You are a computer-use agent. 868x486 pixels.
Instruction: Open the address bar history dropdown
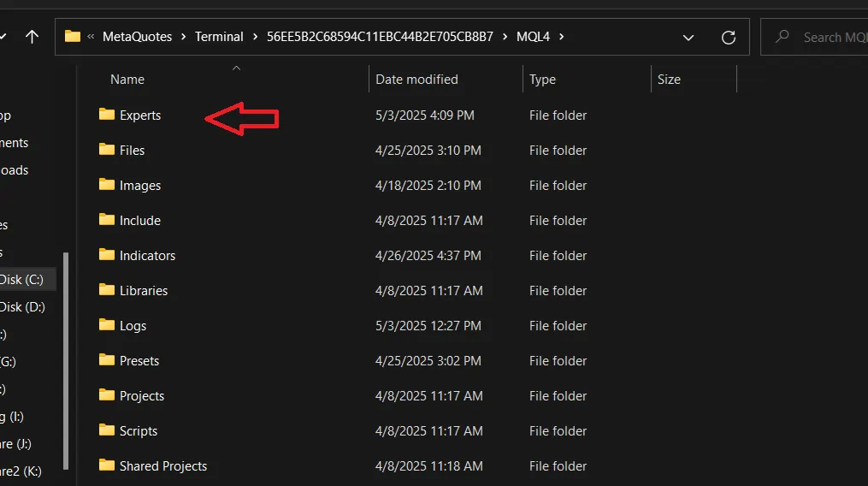tap(688, 38)
